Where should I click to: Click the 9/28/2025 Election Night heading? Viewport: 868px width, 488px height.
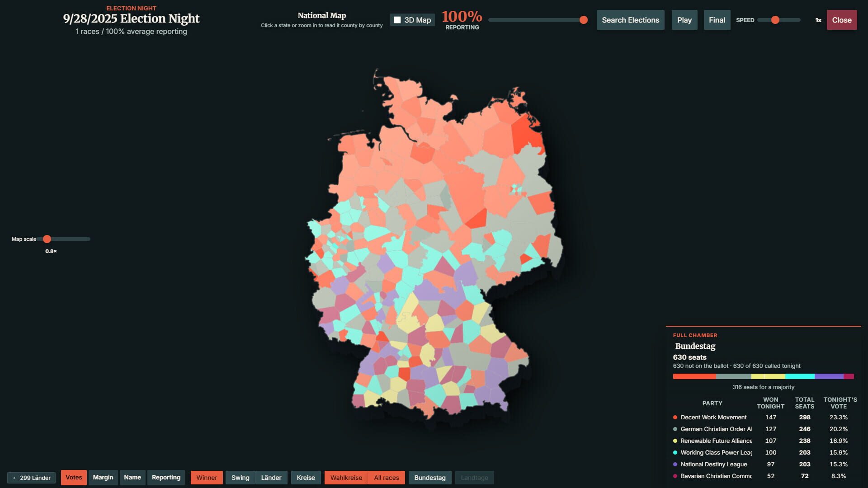pyautogui.click(x=131, y=19)
